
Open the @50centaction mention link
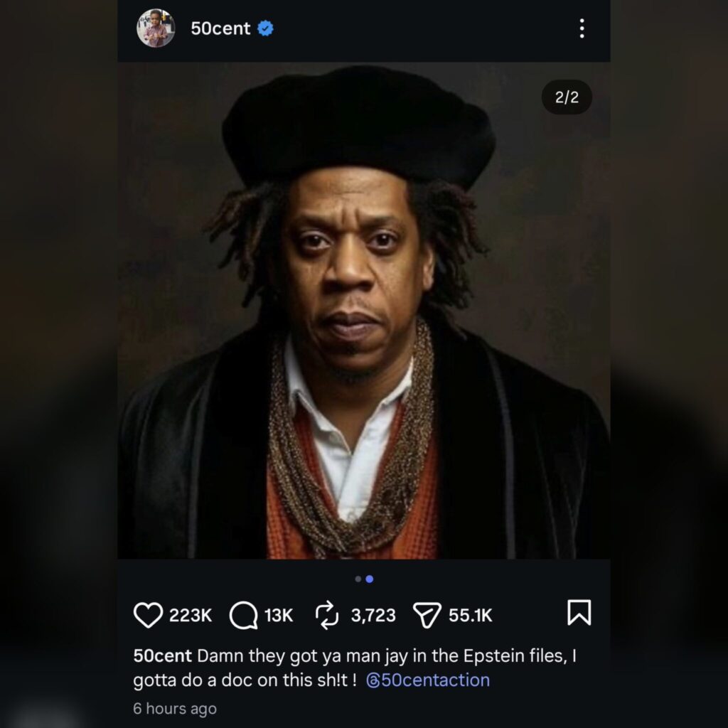point(427,680)
